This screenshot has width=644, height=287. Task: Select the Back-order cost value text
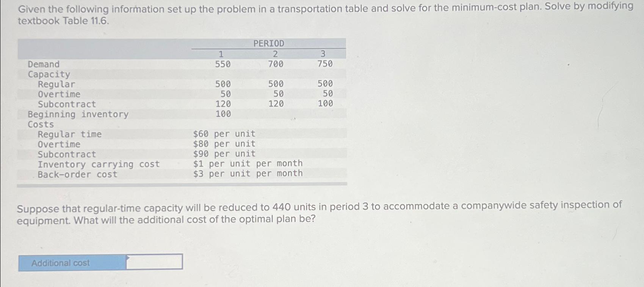(x=247, y=174)
